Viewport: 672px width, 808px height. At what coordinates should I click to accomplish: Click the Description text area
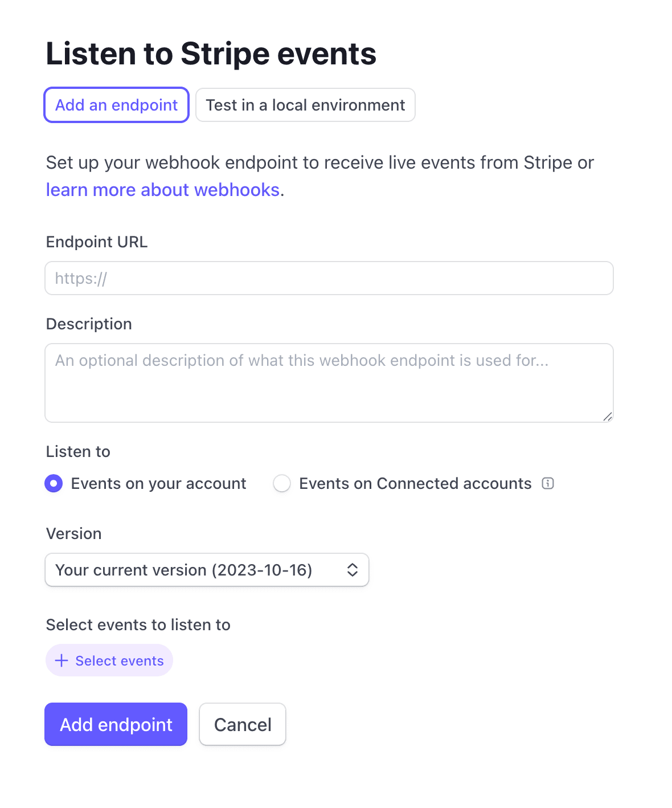[329, 382]
